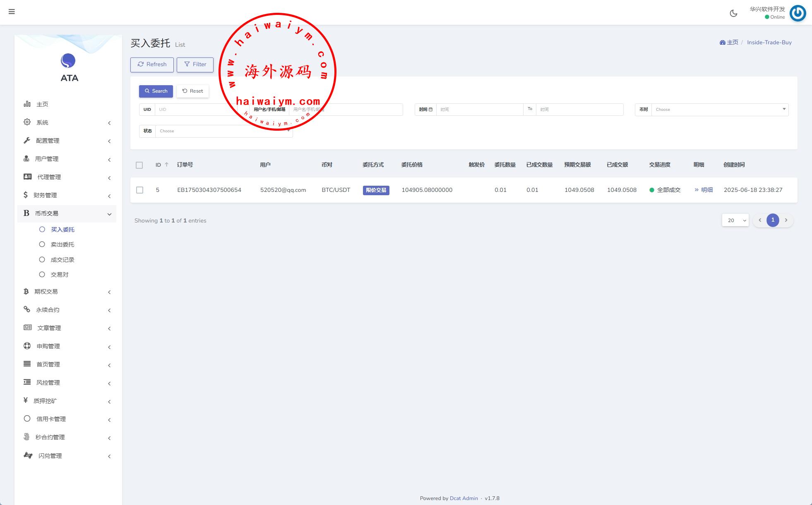812x505 pixels.
Task: Click the ID column sort arrow
Action: tap(167, 165)
